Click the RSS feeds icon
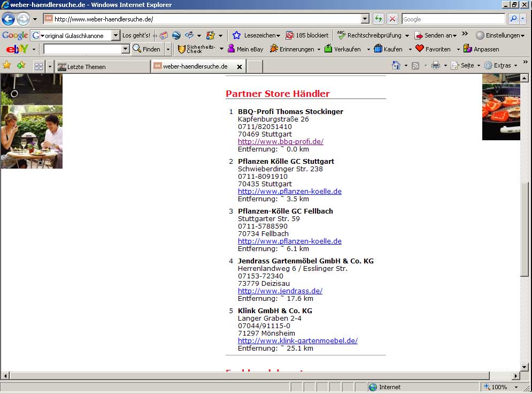Screen dimensions: 532x394 pos(415,65)
